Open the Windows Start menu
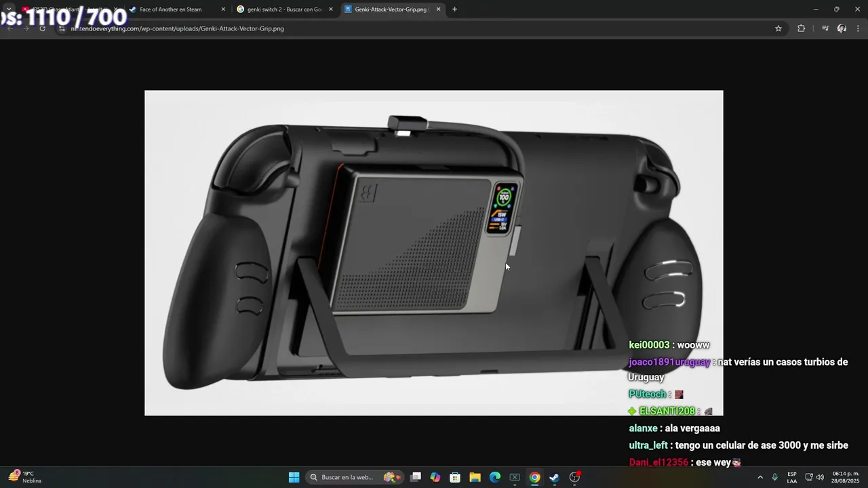Viewport: 868px width, 488px height. 294,477
